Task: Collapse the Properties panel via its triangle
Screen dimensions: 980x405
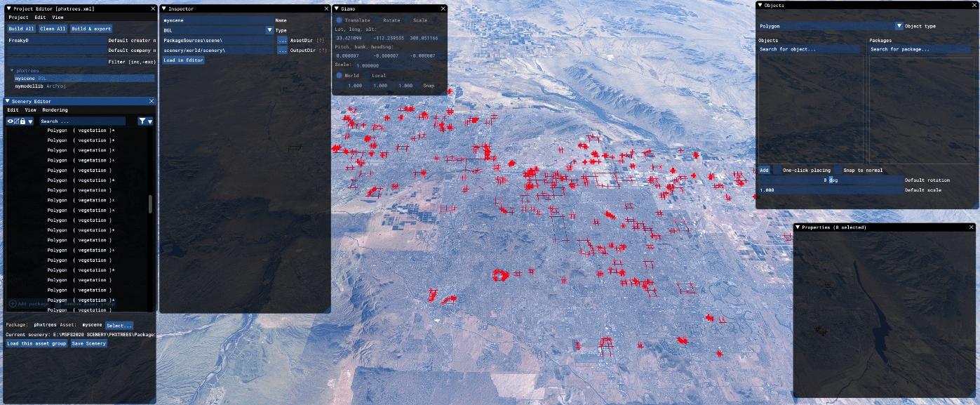Action: tap(798, 227)
